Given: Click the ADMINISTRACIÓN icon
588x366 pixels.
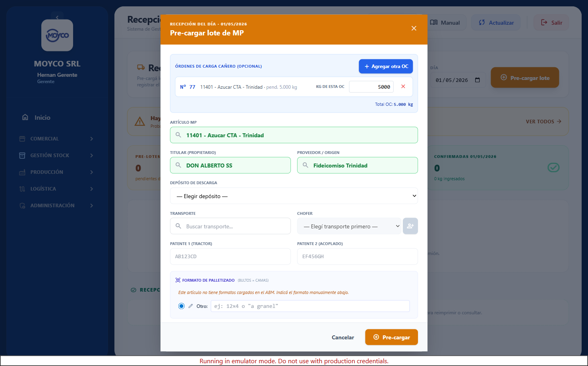Looking at the screenshot, I should [x=22, y=205].
